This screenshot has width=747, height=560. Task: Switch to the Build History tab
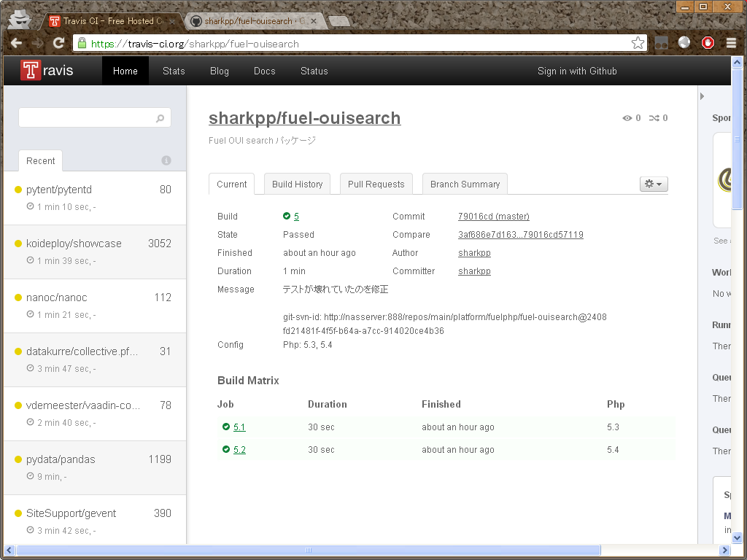click(298, 184)
